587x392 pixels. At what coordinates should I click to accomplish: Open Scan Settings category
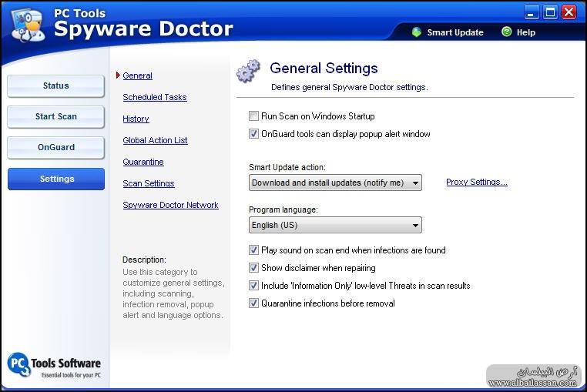coord(149,183)
